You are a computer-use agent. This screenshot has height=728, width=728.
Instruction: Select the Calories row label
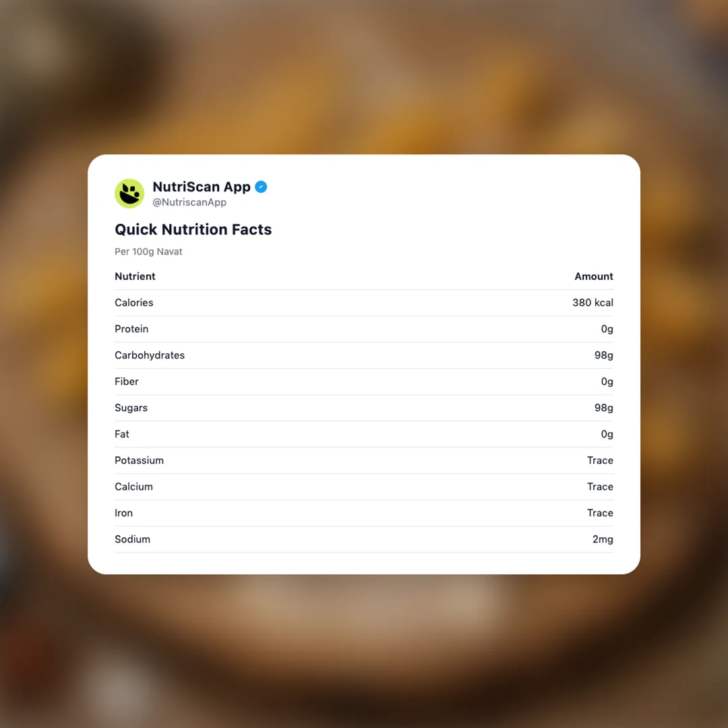point(134,303)
